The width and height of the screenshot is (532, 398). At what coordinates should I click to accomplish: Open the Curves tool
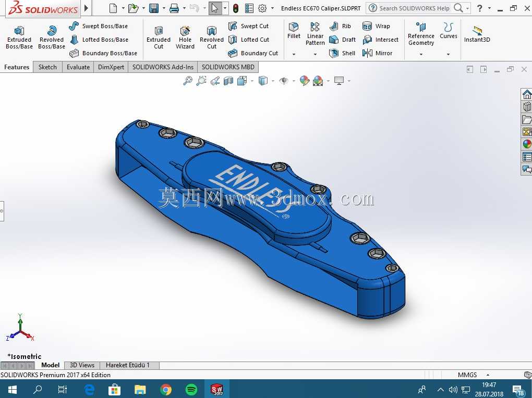(x=448, y=31)
